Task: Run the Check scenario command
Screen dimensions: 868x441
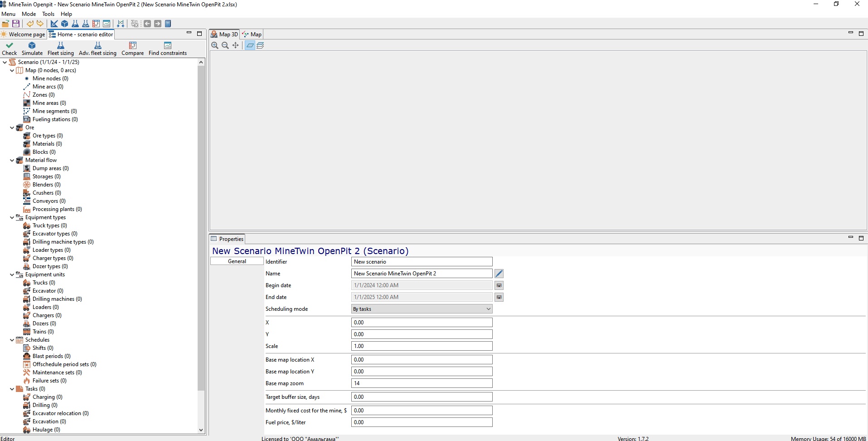Action: (9, 49)
